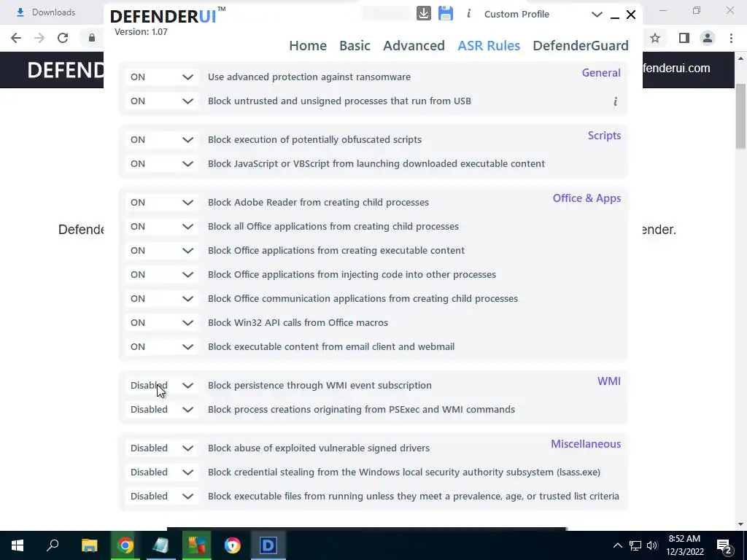The width and height of the screenshot is (747, 560).
Task: Click the Custom Profile name
Action: click(x=516, y=15)
